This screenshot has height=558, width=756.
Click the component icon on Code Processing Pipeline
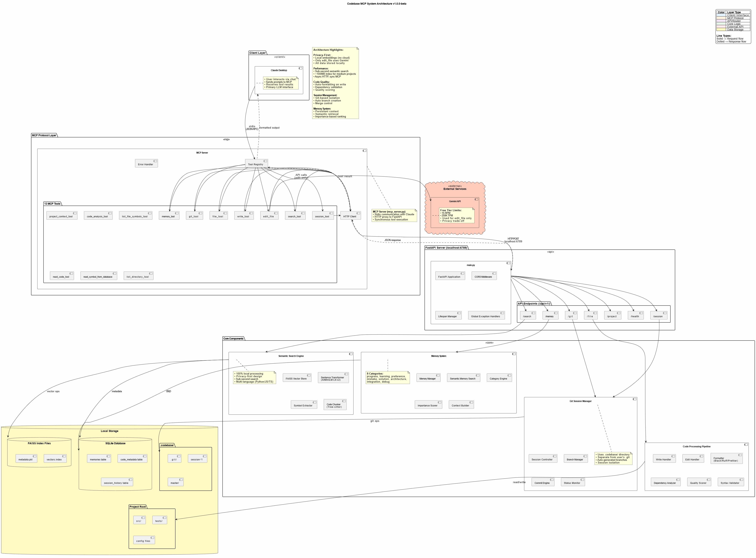click(x=746, y=444)
